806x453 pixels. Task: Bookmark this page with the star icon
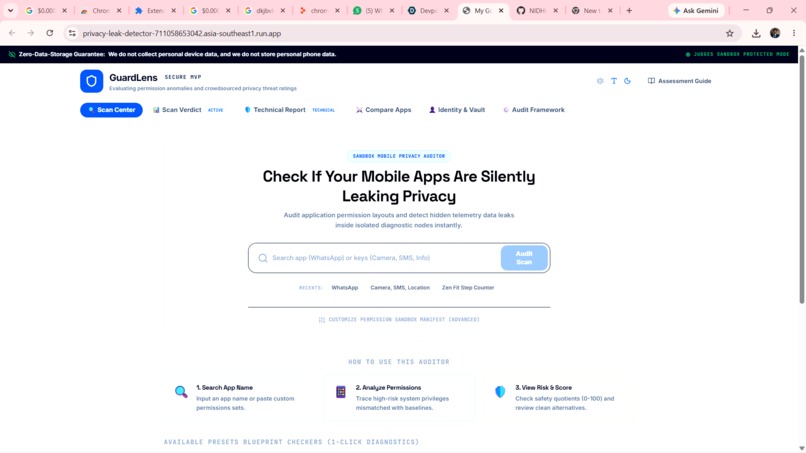[729, 33]
